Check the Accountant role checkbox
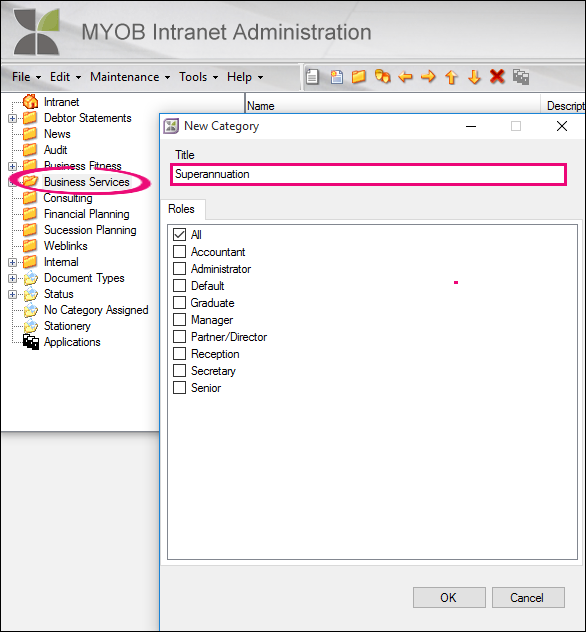586x632 pixels. (x=179, y=252)
